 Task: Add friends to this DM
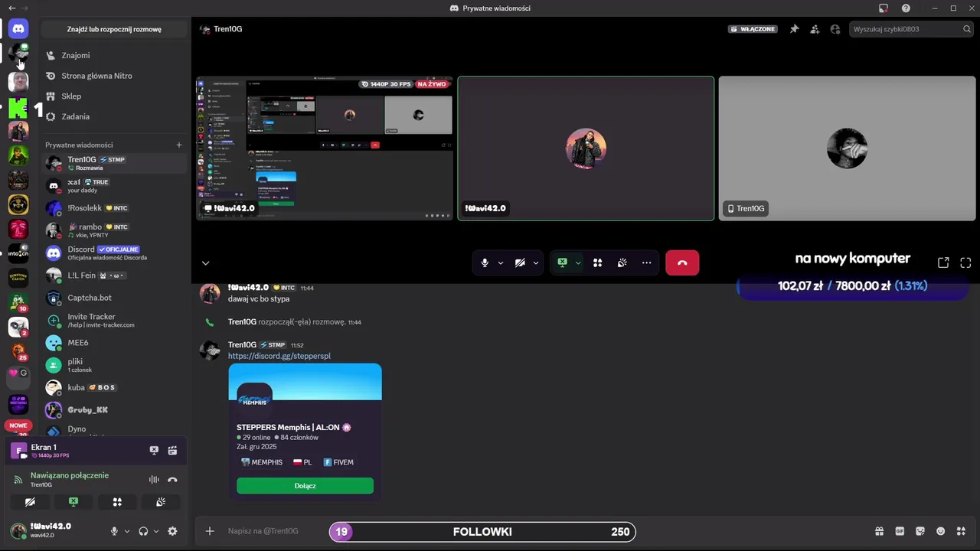click(815, 29)
